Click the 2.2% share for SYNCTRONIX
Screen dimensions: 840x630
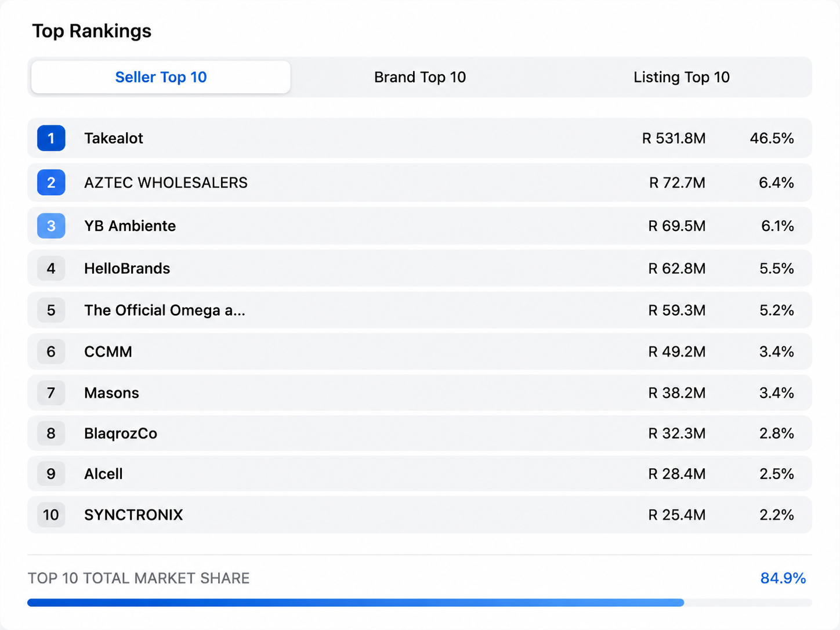(x=777, y=515)
